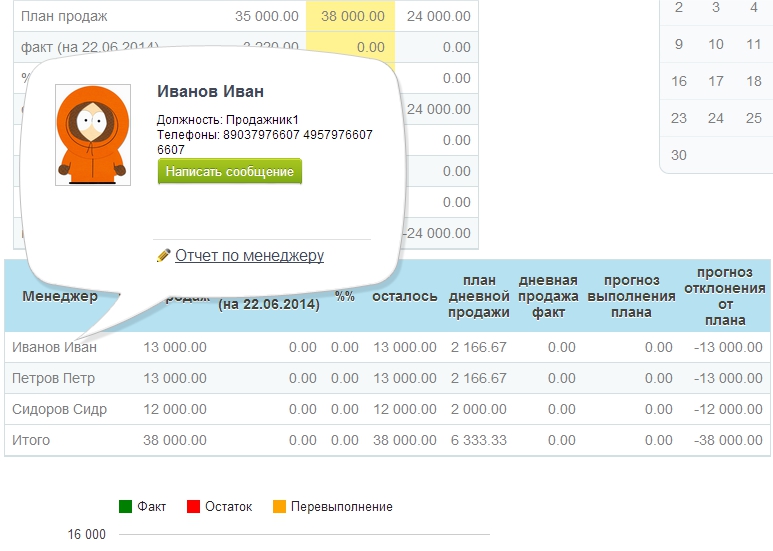Click the 'осталось' column header
Image resolution: width=773 pixels, height=551 pixels.
(405, 296)
